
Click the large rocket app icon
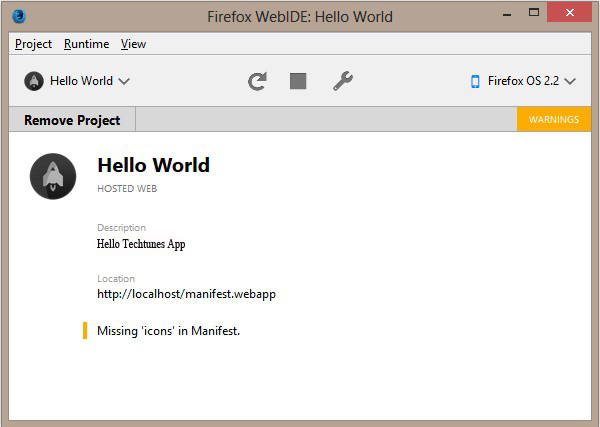coord(53,176)
